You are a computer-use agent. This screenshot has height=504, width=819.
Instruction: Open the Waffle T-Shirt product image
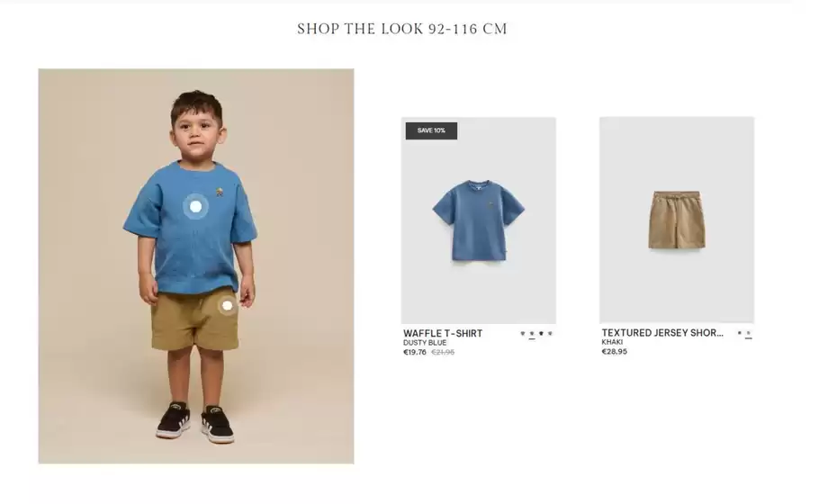point(479,220)
